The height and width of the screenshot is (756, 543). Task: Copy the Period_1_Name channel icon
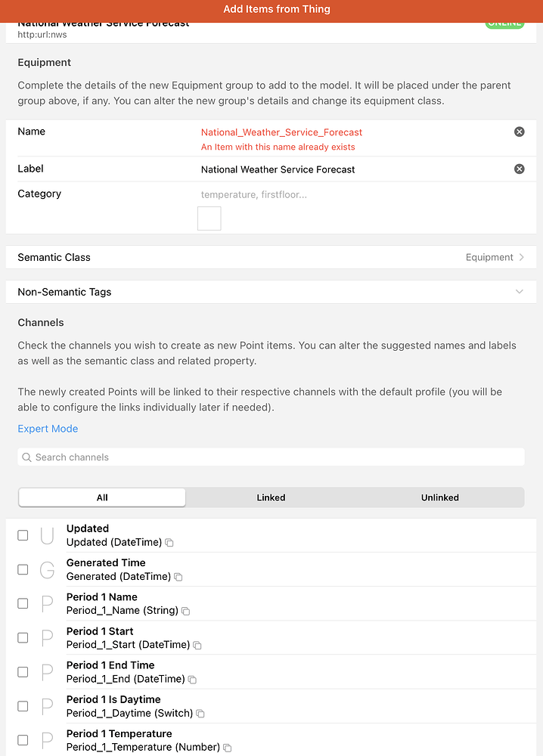click(186, 611)
